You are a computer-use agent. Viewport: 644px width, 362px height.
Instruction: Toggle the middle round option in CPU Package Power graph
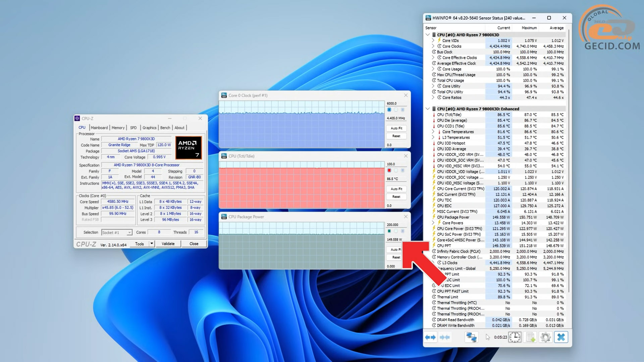click(396, 231)
